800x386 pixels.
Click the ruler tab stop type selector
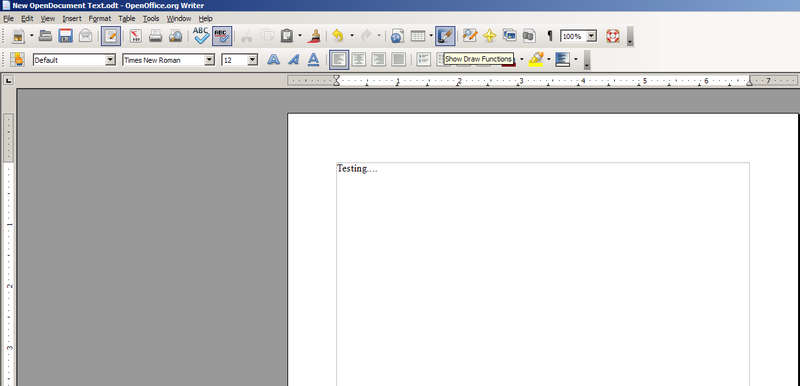click(x=8, y=80)
